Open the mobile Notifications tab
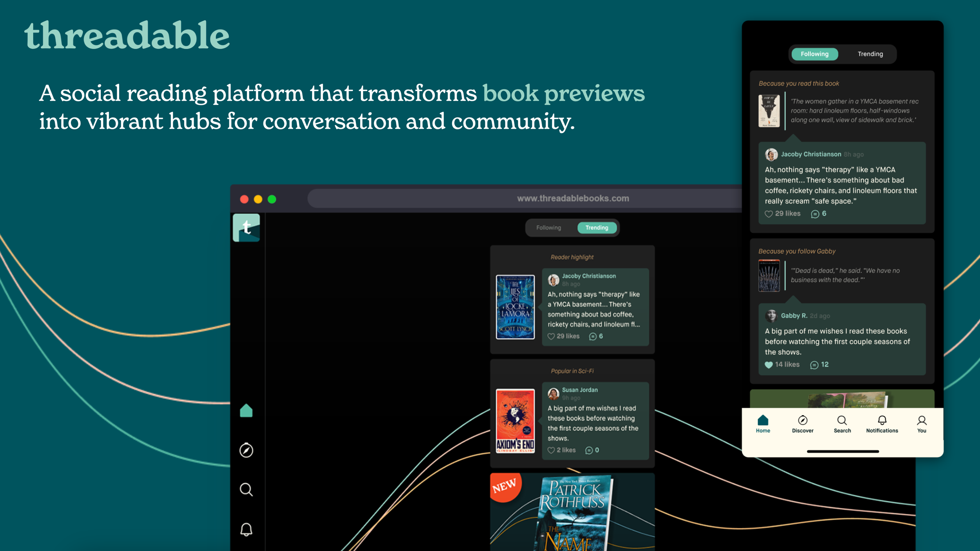 tap(882, 424)
